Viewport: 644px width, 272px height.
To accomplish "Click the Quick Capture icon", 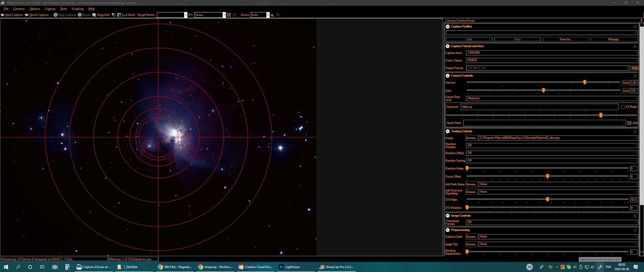I will tap(26, 15).
